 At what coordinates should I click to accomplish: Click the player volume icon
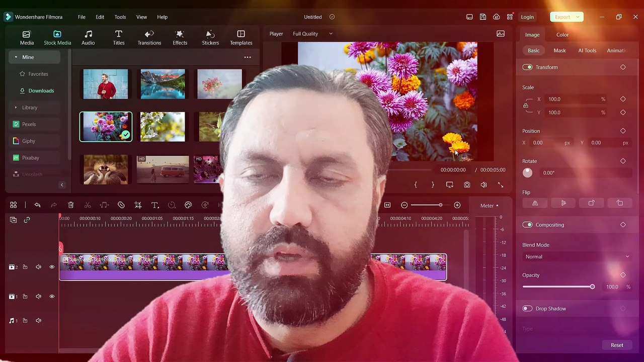(x=484, y=185)
